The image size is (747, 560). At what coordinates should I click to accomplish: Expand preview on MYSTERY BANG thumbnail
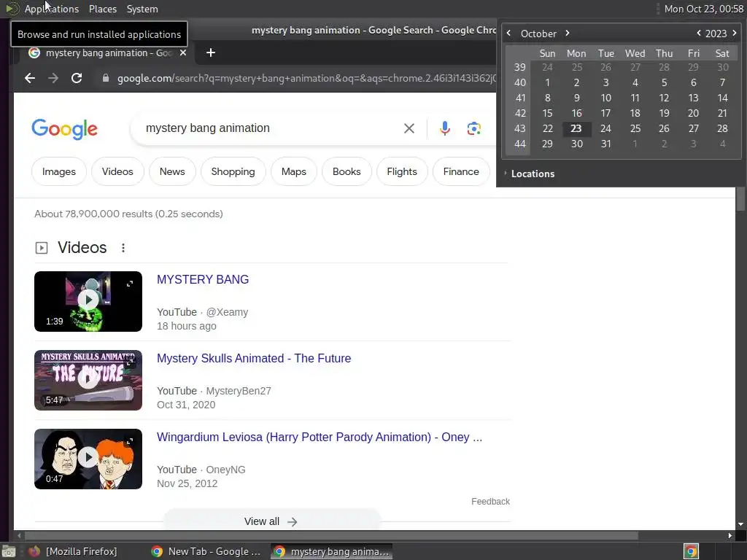(x=130, y=284)
